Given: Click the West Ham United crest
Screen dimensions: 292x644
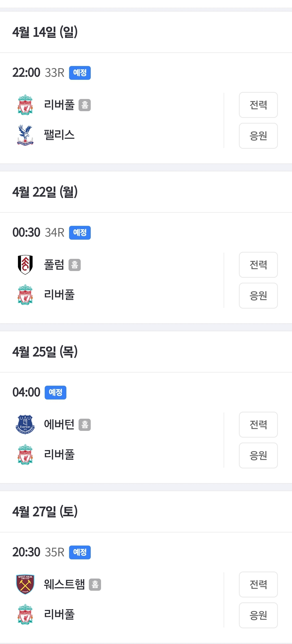Looking at the screenshot, I should pos(25,584).
